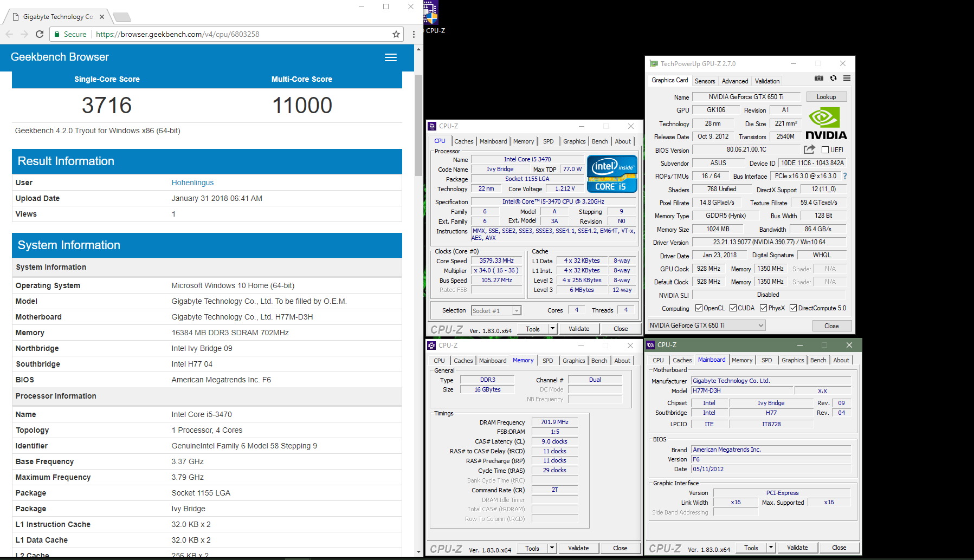Select Caches tab in CPU-Z CPU window
974x560 pixels.
464,141
